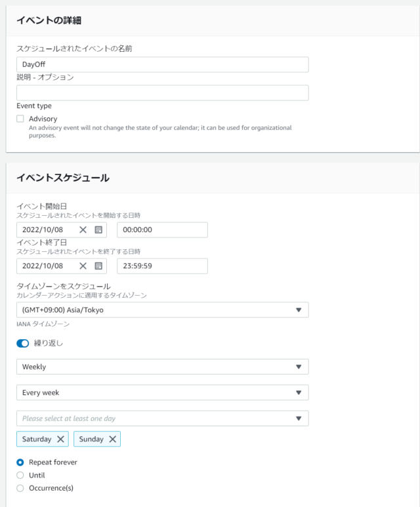This screenshot has width=420, height=507.
Task: Click the 2022/10/08 start date text
Action: 43,230
